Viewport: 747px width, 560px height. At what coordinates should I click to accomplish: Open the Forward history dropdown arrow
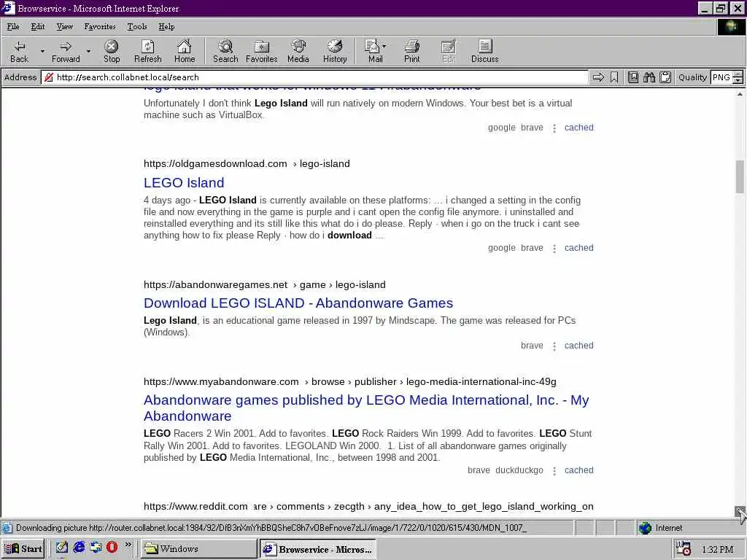pyautogui.click(x=88, y=51)
